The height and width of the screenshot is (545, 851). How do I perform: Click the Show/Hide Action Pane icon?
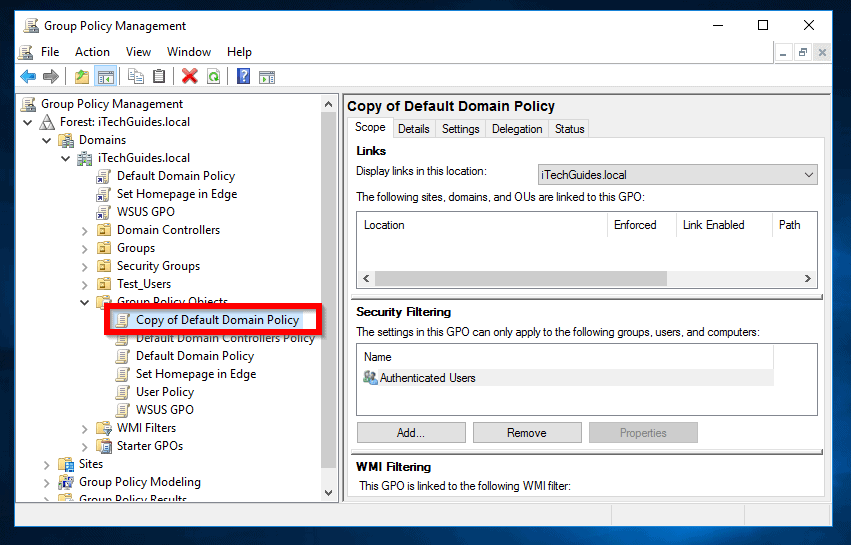(x=267, y=77)
